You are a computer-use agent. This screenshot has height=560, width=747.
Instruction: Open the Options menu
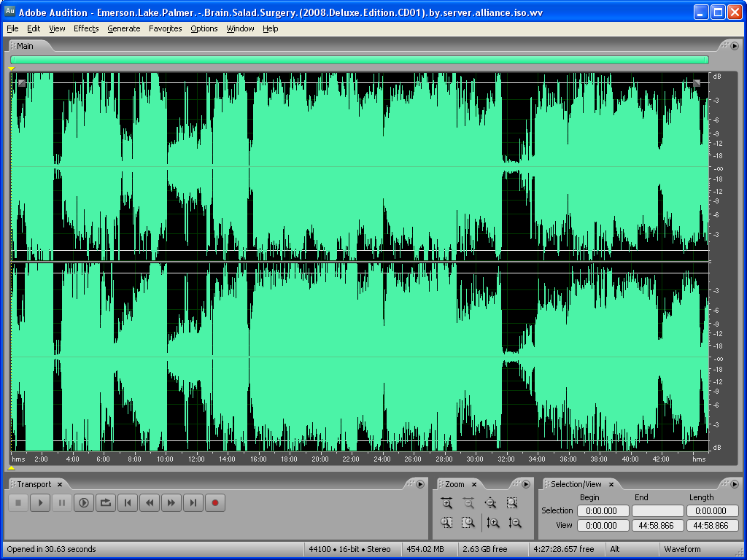click(x=204, y=28)
